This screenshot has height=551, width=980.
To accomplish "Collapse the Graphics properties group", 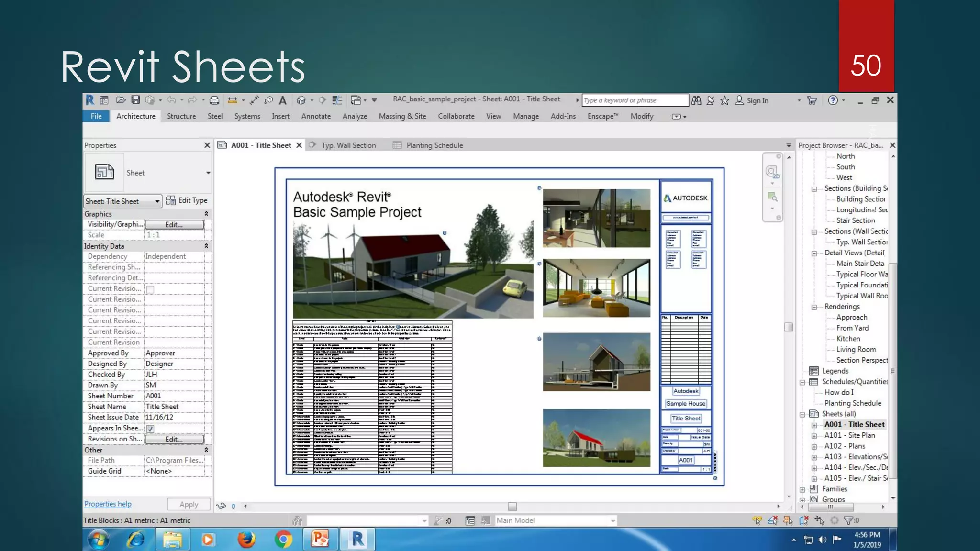I will (x=206, y=214).
